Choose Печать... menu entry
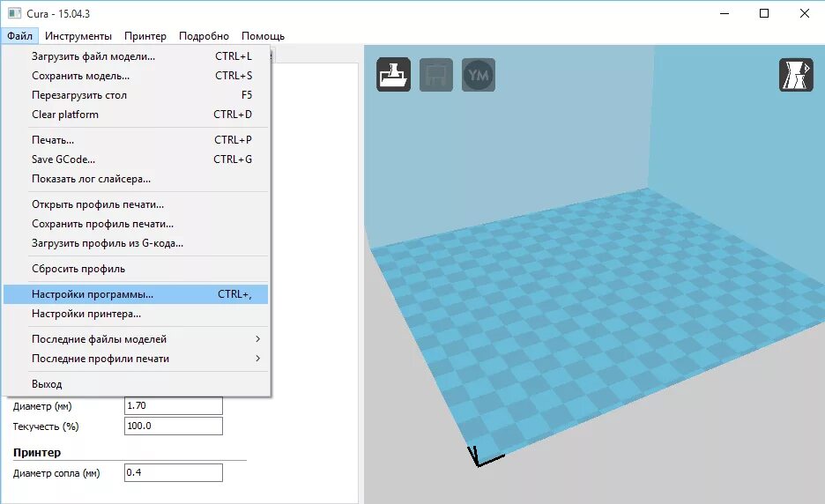This screenshot has height=504, width=825. [136, 140]
